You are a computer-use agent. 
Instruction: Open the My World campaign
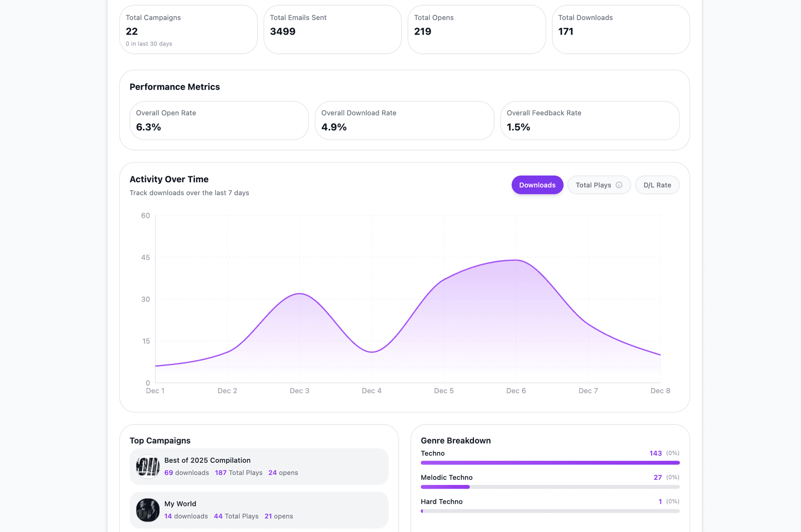pyautogui.click(x=259, y=509)
